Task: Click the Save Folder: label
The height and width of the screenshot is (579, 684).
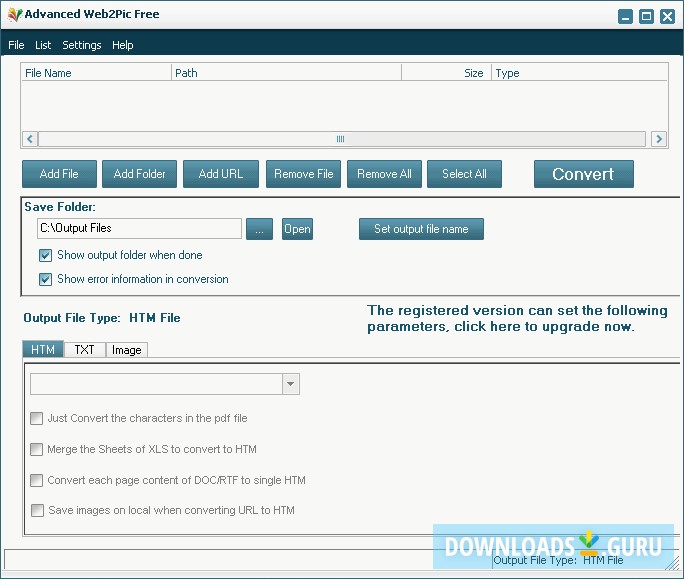Action: (x=60, y=207)
